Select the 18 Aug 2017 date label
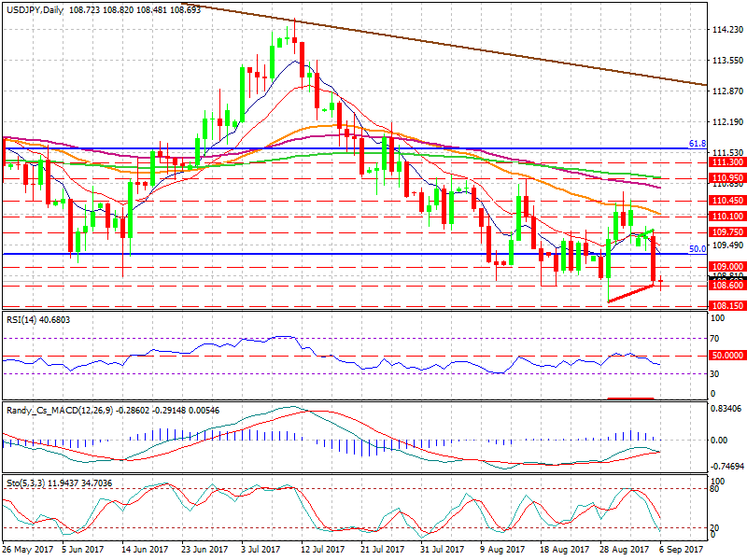747x560 pixels. coord(563,550)
